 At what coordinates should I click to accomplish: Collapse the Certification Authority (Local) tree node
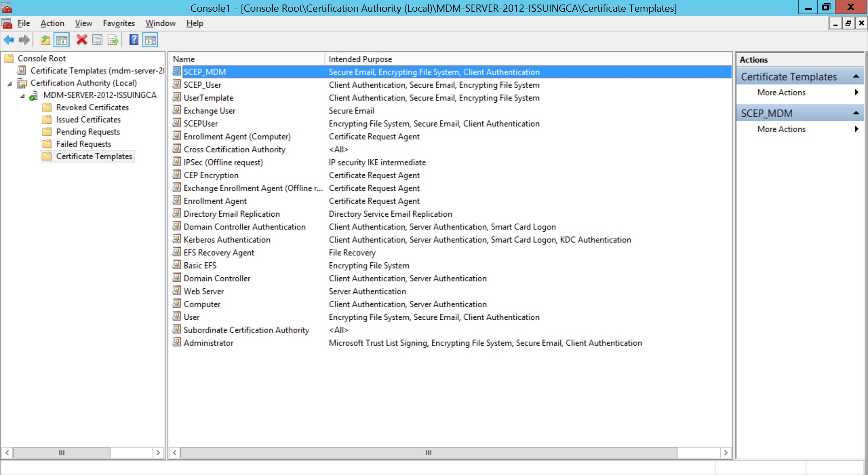pos(10,83)
